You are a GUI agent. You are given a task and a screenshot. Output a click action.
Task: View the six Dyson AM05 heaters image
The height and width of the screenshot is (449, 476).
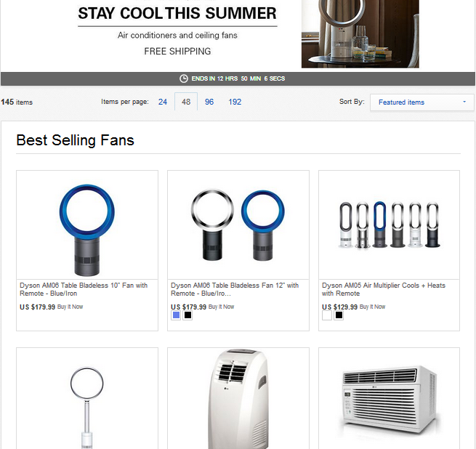(390, 225)
